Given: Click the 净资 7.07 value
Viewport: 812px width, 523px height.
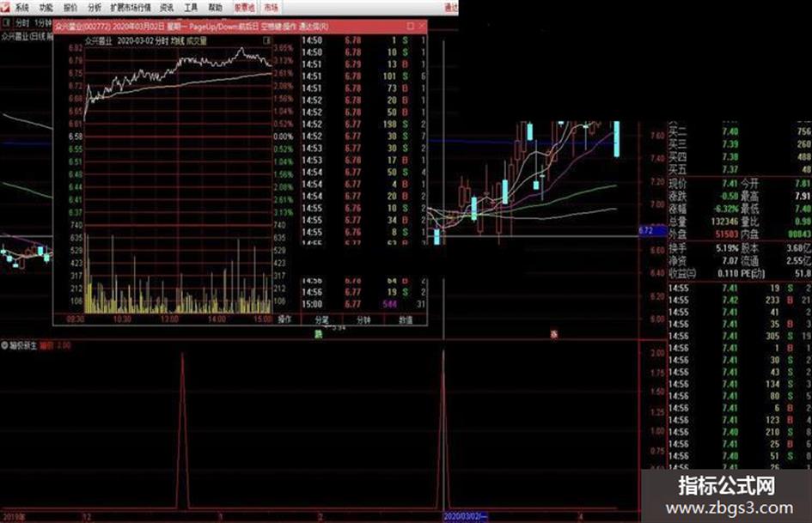Looking at the screenshot, I should 730,260.
